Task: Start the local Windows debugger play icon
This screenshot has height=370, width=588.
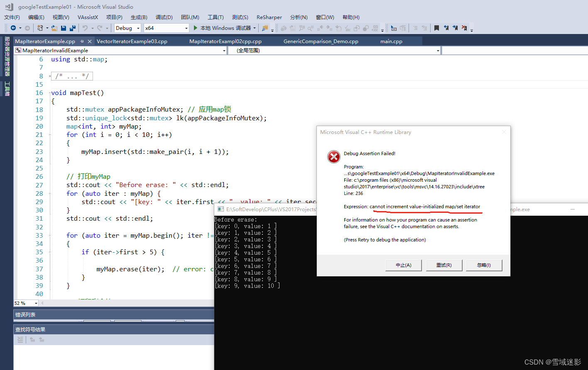Action: pyautogui.click(x=195, y=28)
